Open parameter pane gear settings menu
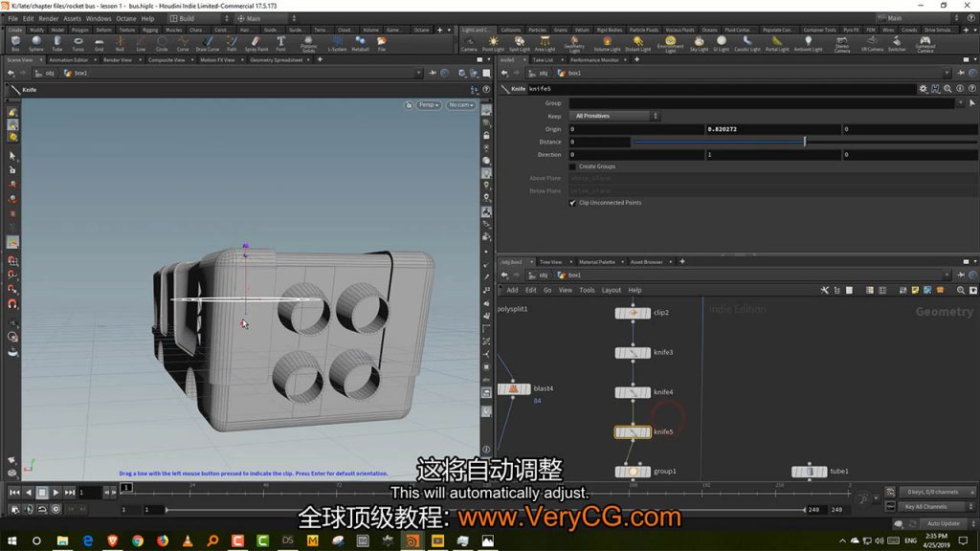The image size is (980, 551). coord(924,89)
